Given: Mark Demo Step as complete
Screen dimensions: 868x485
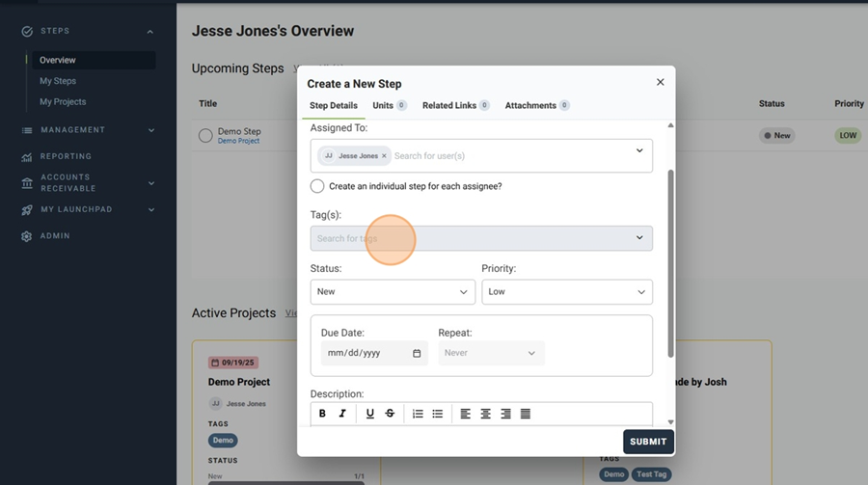Looking at the screenshot, I should (x=205, y=136).
